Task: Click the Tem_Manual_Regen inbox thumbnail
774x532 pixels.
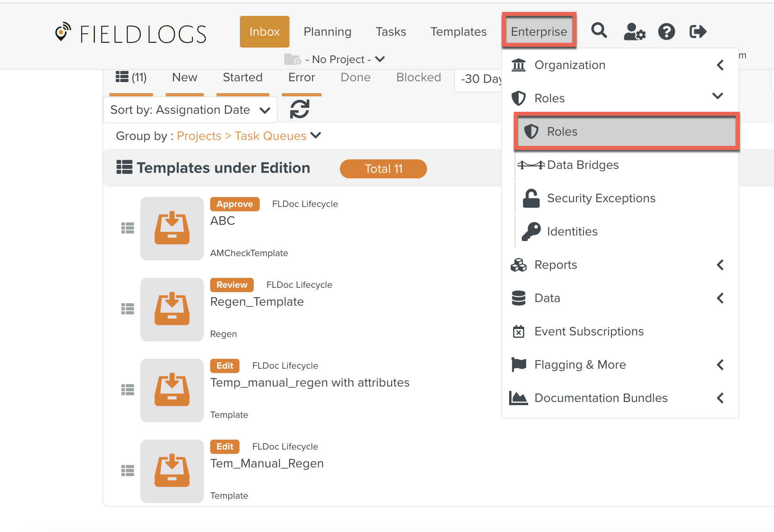Action: click(172, 471)
